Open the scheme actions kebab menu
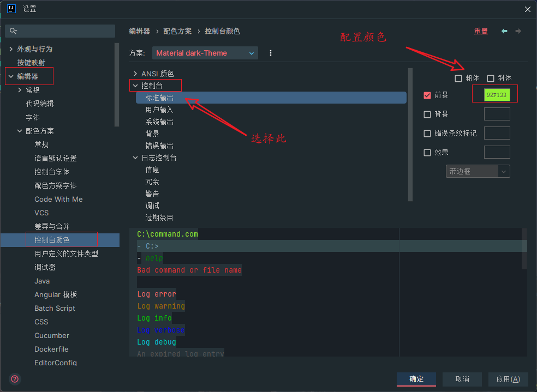Viewport: 537px width, 392px height. pos(271,53)
